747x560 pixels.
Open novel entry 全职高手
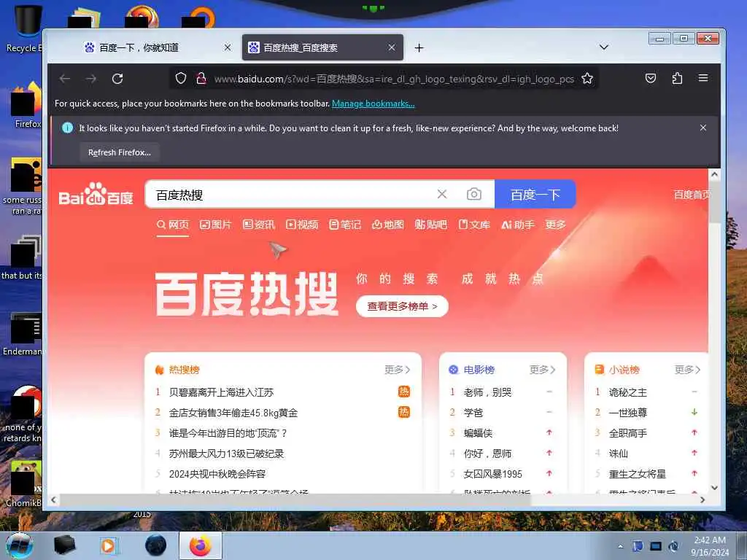(x=628, y=433)
